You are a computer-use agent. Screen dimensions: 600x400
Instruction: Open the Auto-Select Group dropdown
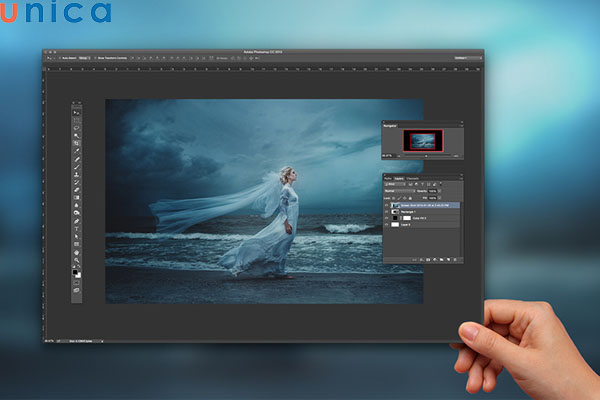pyautogui.click(x=85, y=58)
